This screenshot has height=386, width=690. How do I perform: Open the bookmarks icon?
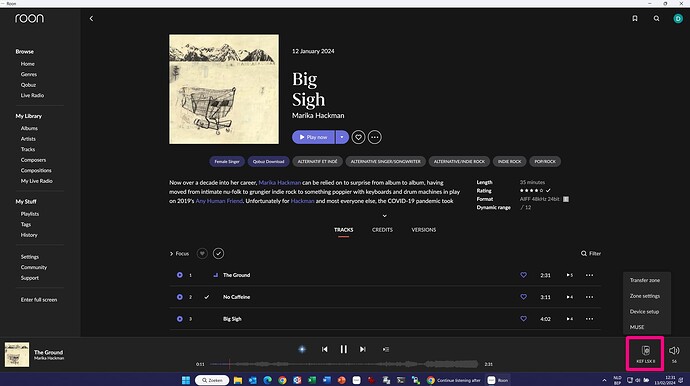click(635, 18)
